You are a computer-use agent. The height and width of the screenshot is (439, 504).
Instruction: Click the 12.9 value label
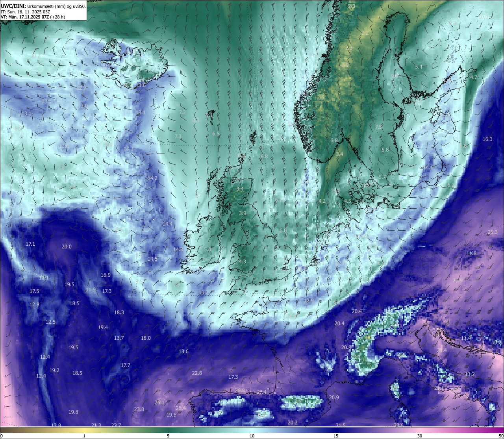pos(309,301)
